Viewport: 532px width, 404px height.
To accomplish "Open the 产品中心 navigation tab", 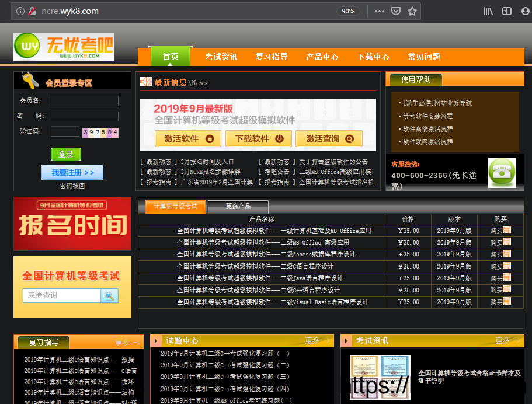I will point(322,57).
